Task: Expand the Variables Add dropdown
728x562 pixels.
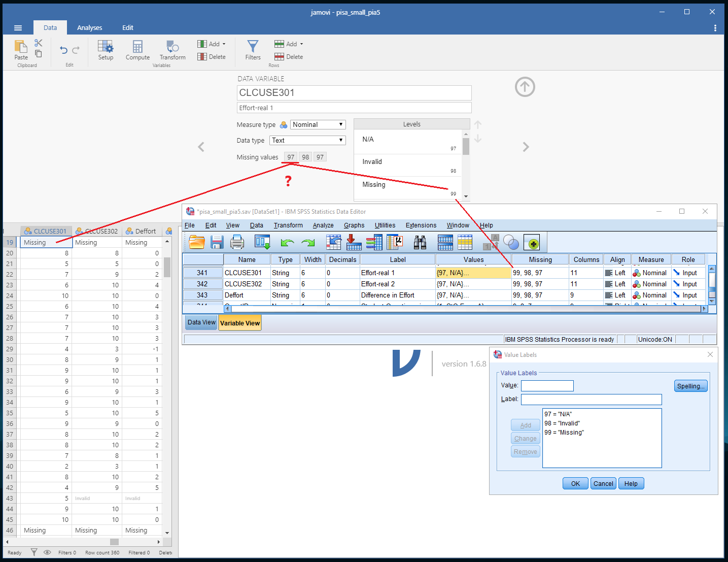Action: coord(212,44)
